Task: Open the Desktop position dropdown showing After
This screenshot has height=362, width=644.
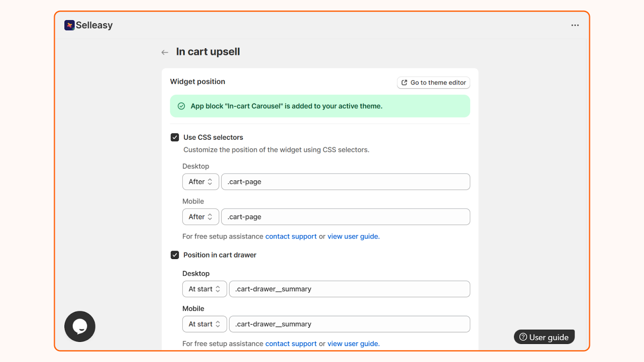Action: [x=200, y=182]
